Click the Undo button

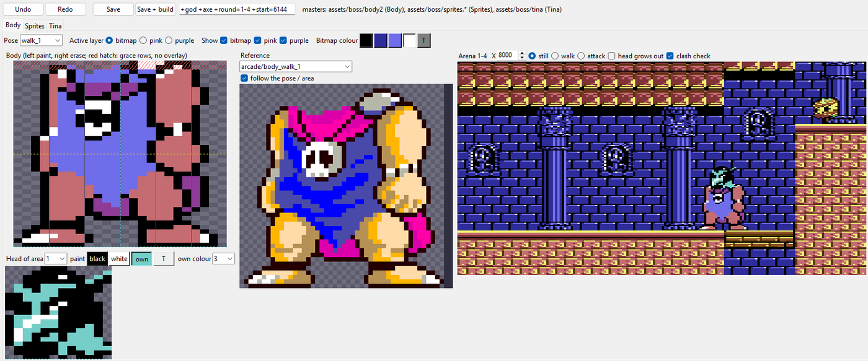coord(23,9)
